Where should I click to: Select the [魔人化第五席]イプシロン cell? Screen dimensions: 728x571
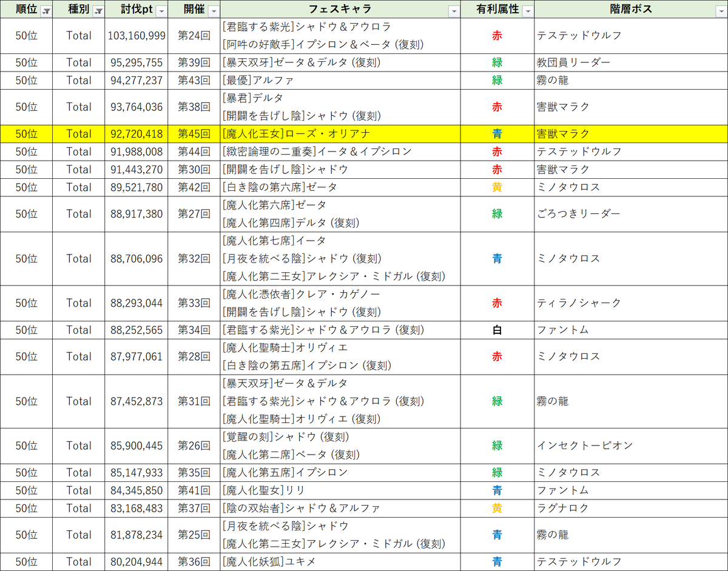[x=340, y=472]
